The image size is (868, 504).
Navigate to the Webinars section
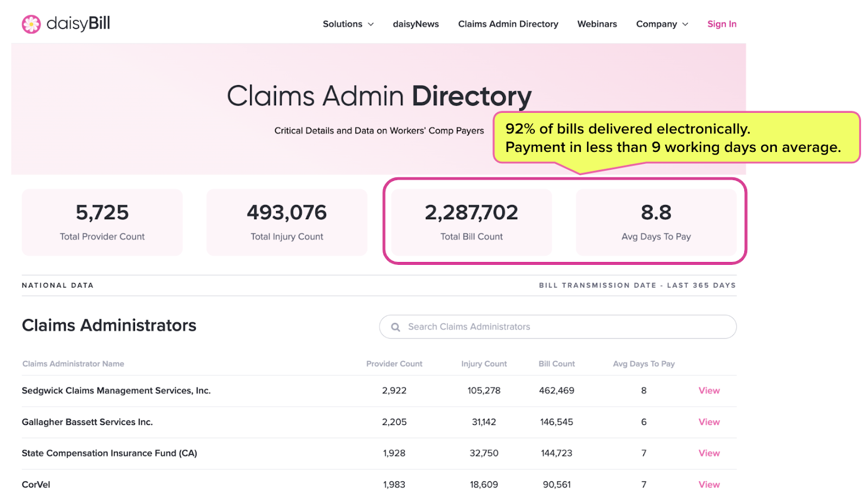pyautogui.click(x=597, y=24)
